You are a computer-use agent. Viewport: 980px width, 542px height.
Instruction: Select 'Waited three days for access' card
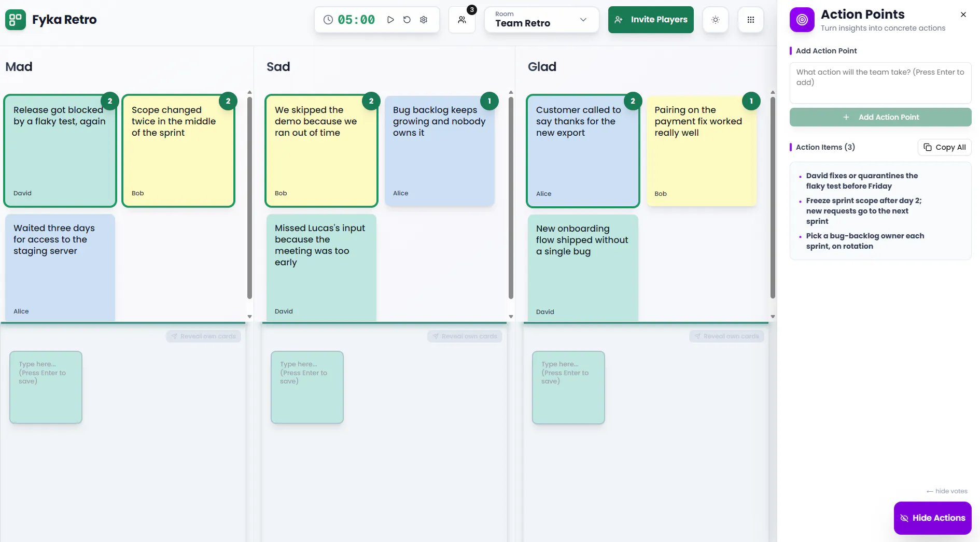pyautogui.click(x=60, y=267)
